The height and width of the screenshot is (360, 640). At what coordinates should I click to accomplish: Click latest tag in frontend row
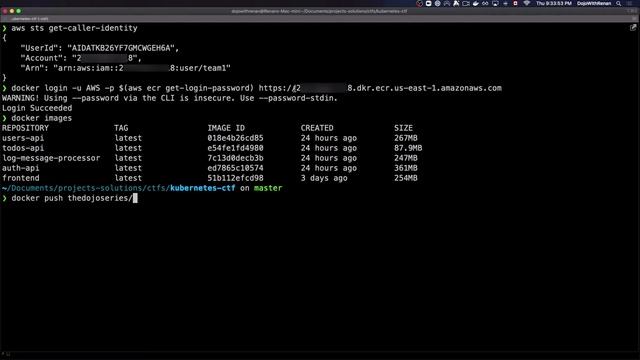128,178
